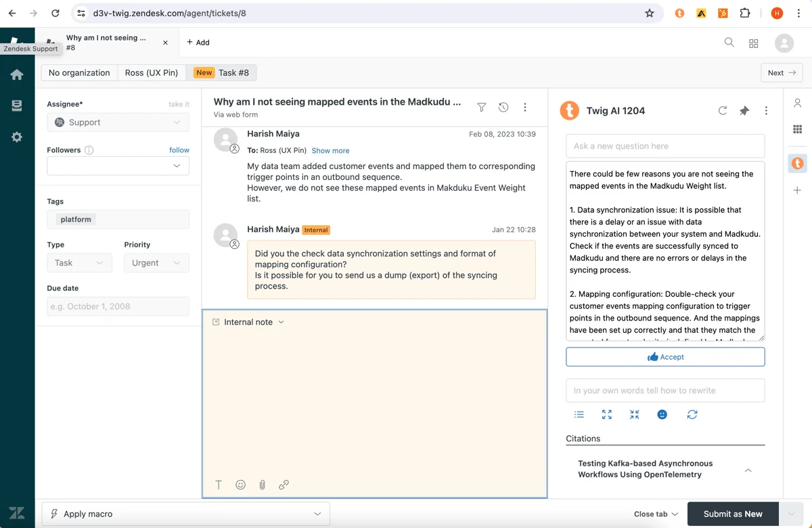812x528 pixels.
Task: Insert an emoji in the composer
Action: [x=240, y=485]
